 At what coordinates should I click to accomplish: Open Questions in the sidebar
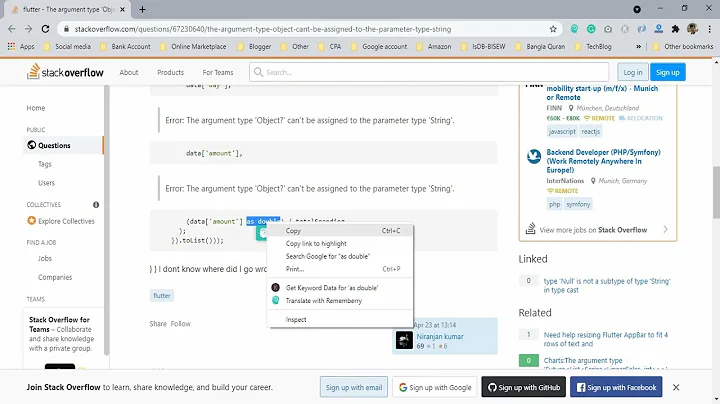pyautogui.click(x=54, y=145)
